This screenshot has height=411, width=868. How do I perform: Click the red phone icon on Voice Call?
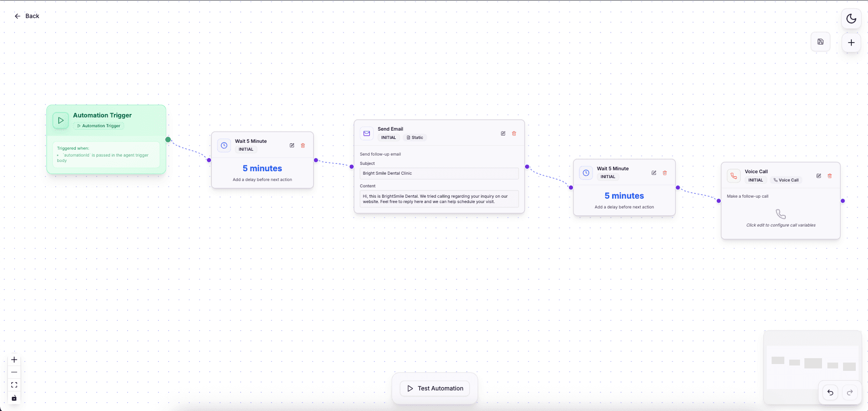point(733,176)
